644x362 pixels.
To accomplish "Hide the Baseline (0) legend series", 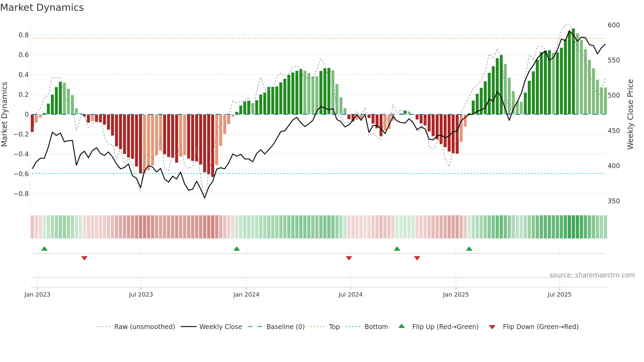I will pyautogui.click(x=276, y=327).
